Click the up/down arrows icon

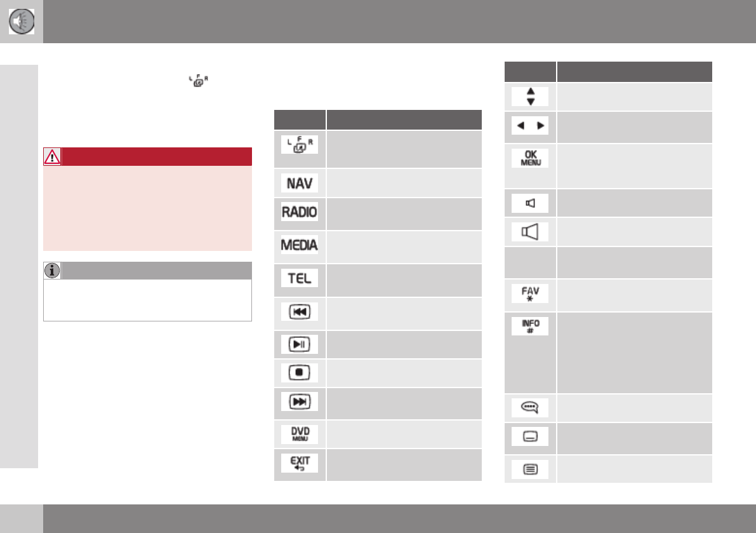(x=530, y=97)
